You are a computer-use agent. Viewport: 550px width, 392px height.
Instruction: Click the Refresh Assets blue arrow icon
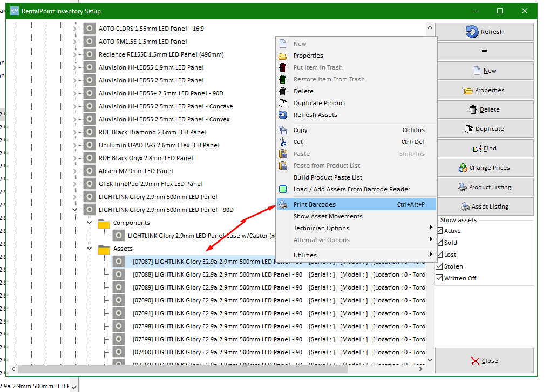283,115
